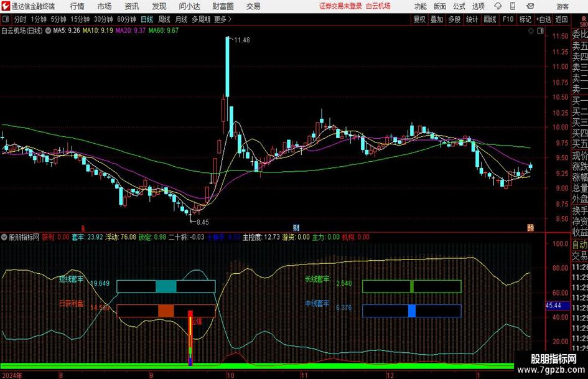The height and width of the screenshot is (379, 588).
Task: Switch to the 周线 weekly tab
Action: coord(164,19)
